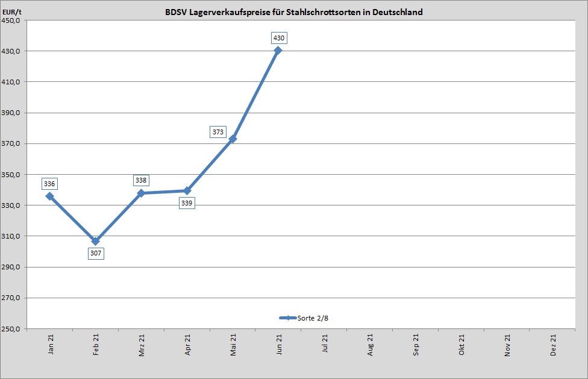Click the 338 data label
The image size is (588, 379).
pyautogui.click(x=141, y=180)
